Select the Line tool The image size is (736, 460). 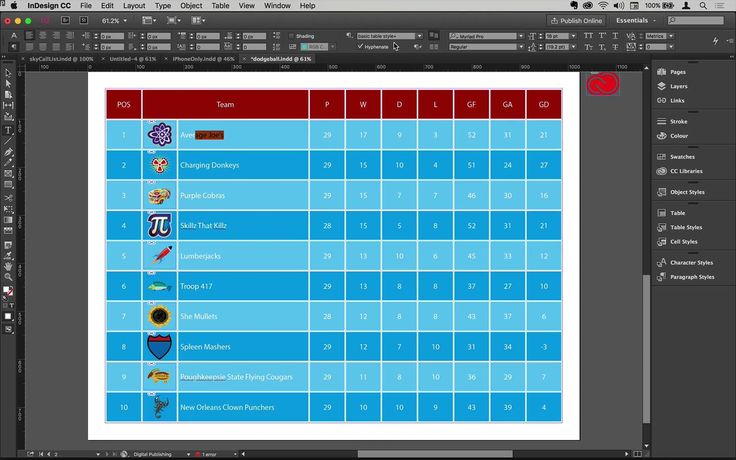(x=8, y=141)
